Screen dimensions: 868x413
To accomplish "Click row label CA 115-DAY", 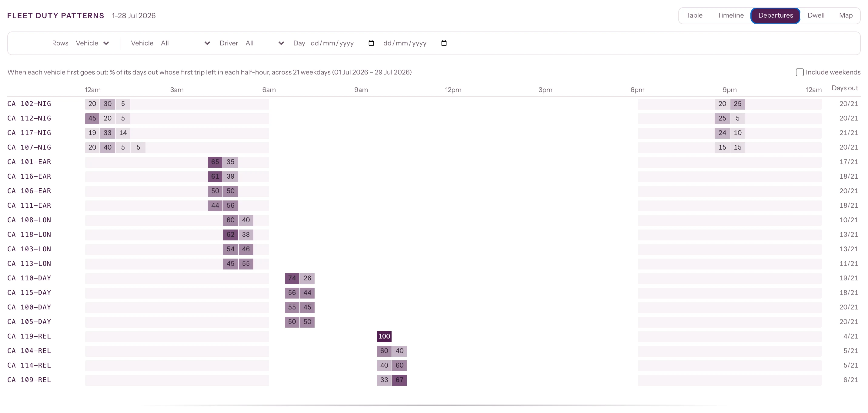I will 29,293.
